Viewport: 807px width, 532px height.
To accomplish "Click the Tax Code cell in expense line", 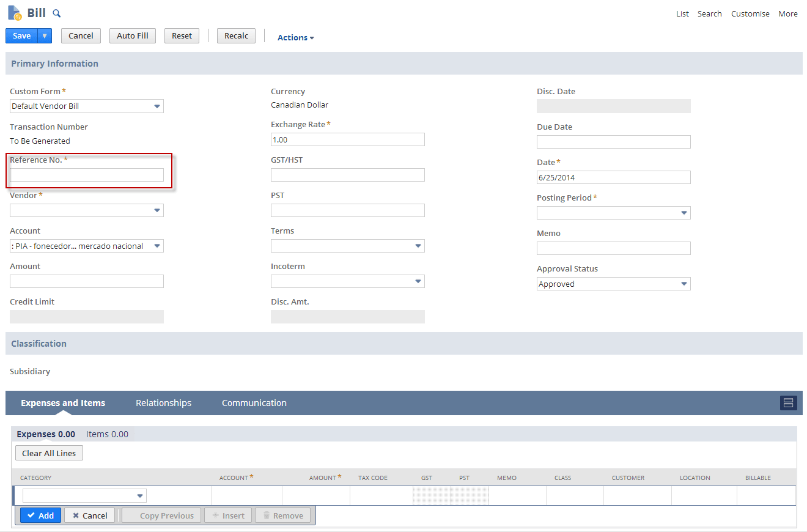I will coord(381,496).
